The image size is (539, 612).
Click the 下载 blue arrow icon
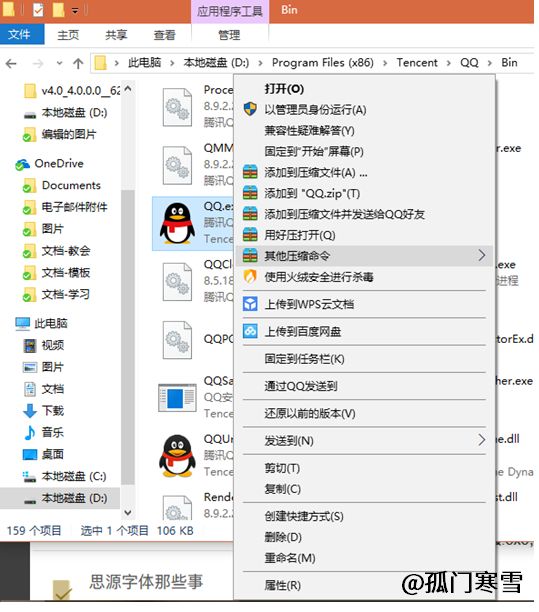(x=30, y=411)
